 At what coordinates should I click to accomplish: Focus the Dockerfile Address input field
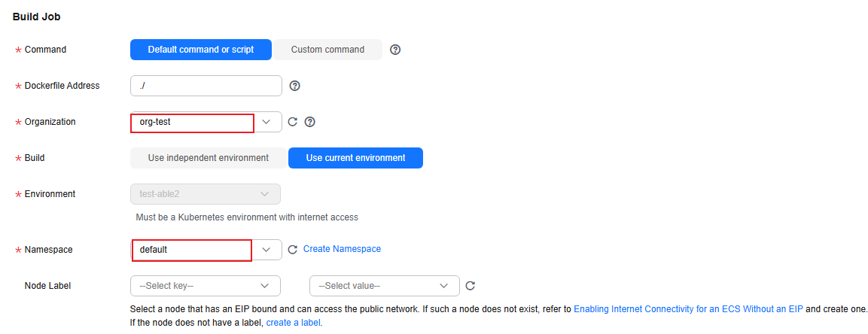point(206,86)
